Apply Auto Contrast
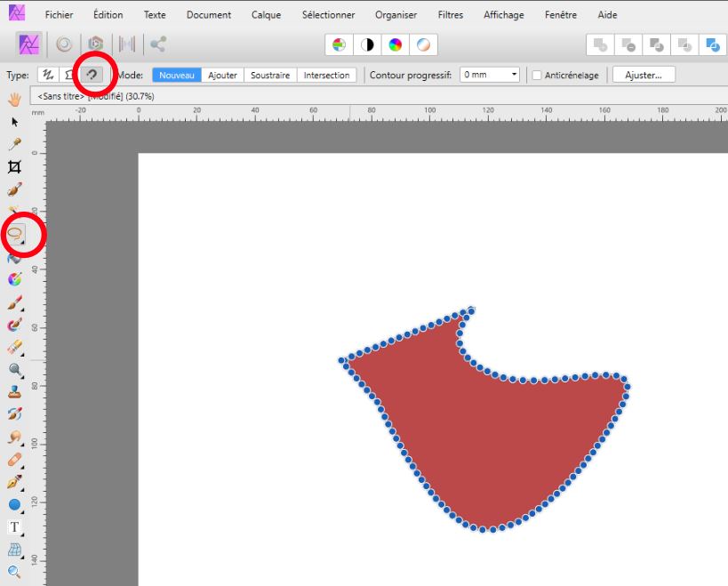The image size is (728, 586). click(x=367, y=45)
